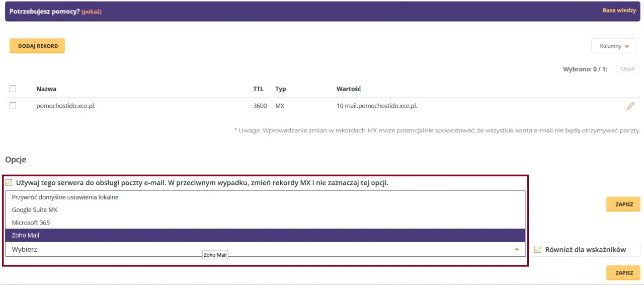The image size is (644, 285).
Task: Open the Baza wiedzy link
Action: (619, 11)
